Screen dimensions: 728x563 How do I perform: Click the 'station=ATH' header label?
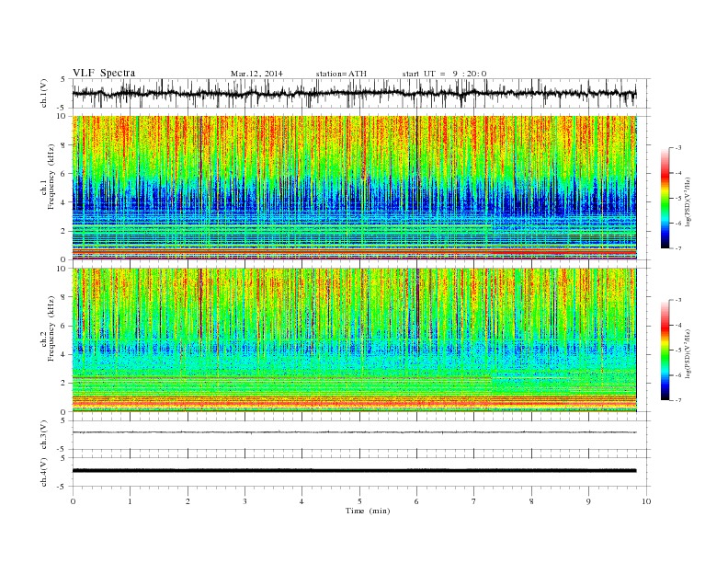[x=341, y=74]
